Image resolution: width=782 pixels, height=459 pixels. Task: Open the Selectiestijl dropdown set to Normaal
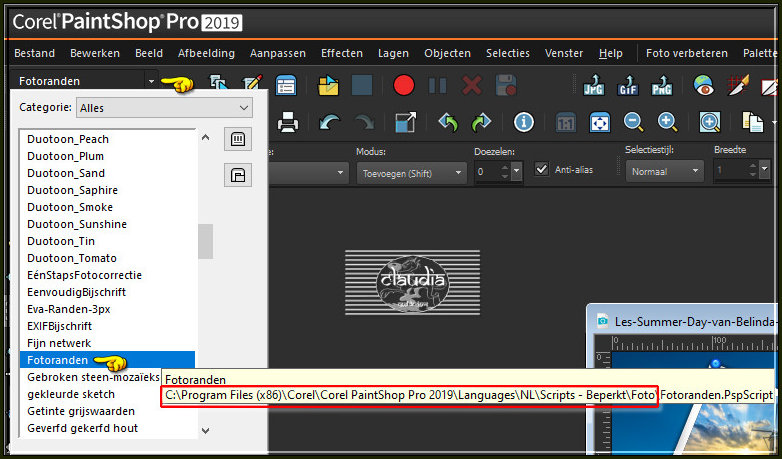click(x=665, y=171)
